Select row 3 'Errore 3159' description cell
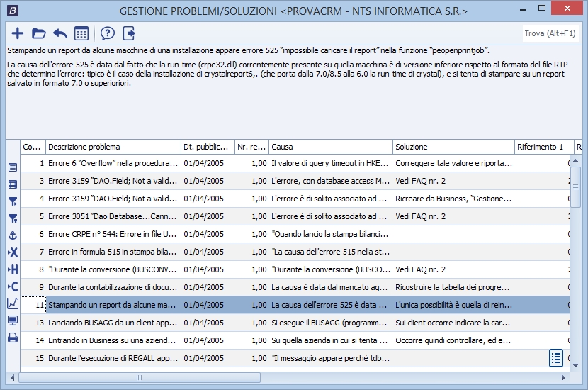This screenshot has width=588, height=390. pos(113,181)
